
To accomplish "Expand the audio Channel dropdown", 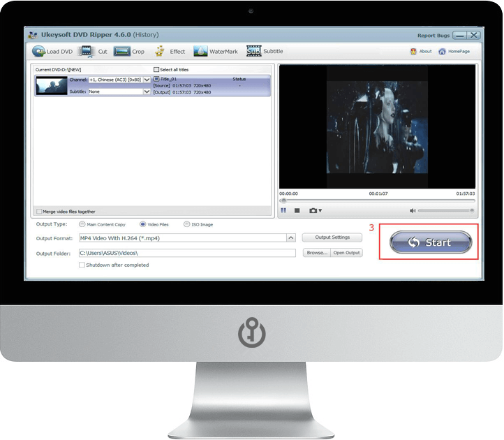I will point(147,80).
